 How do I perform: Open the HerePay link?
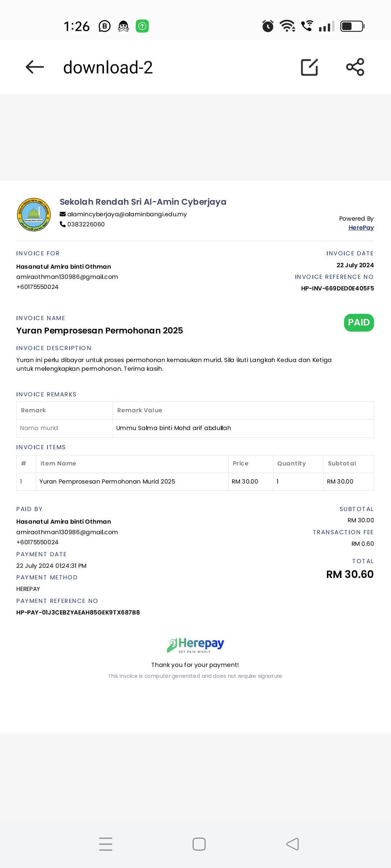pyautogui.click(x=361, y=227)
